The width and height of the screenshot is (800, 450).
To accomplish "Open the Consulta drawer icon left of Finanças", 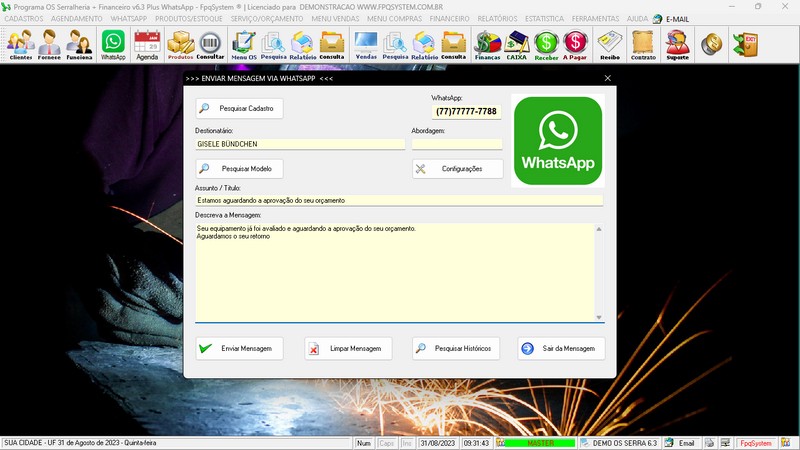I will [454, 45].
